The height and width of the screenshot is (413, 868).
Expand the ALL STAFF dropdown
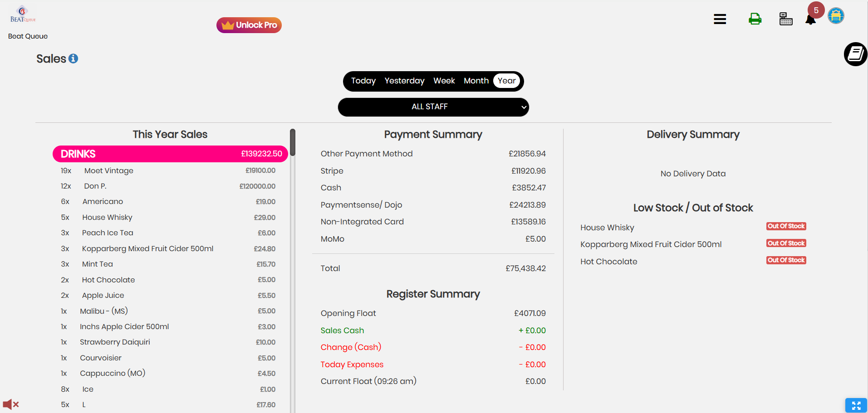coord(433,107)
